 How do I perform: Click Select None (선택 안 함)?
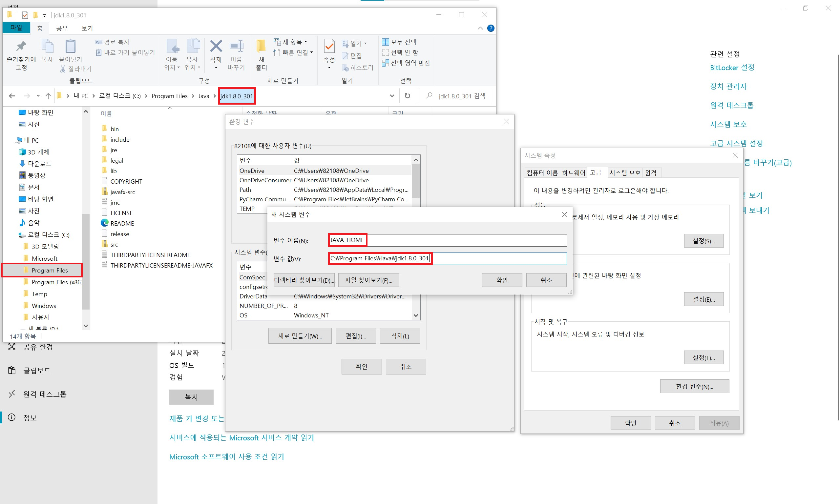[x=400, y=53]
